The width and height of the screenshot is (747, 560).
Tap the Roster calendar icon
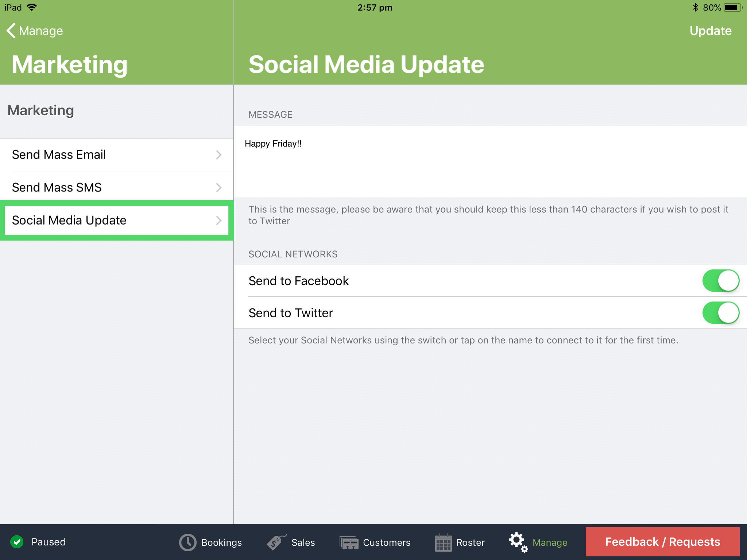pos(443,542)
